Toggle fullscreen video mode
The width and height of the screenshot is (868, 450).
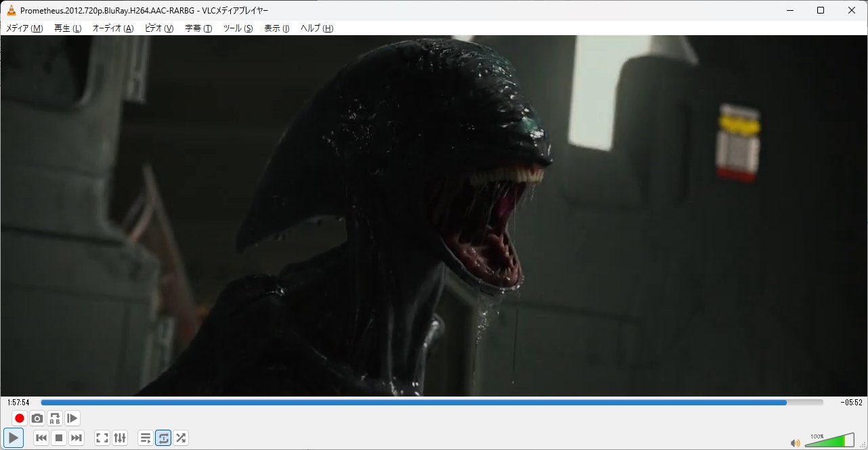pos(102,438)
